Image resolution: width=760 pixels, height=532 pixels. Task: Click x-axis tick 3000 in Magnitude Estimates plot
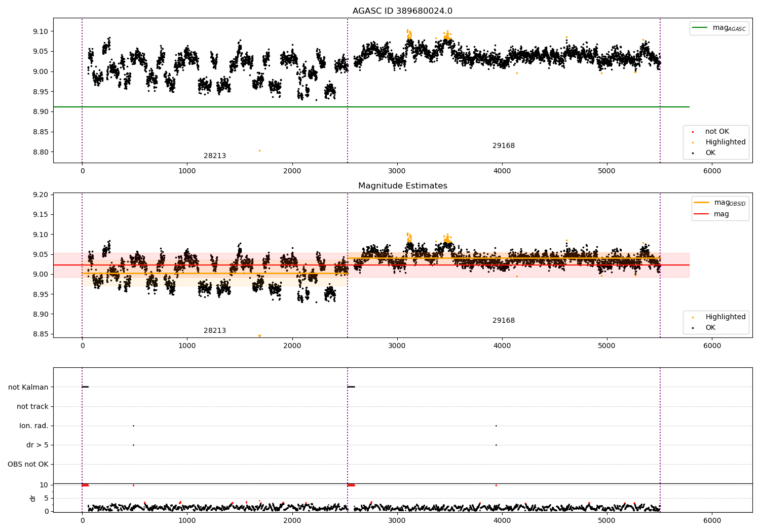click(397, 346)
